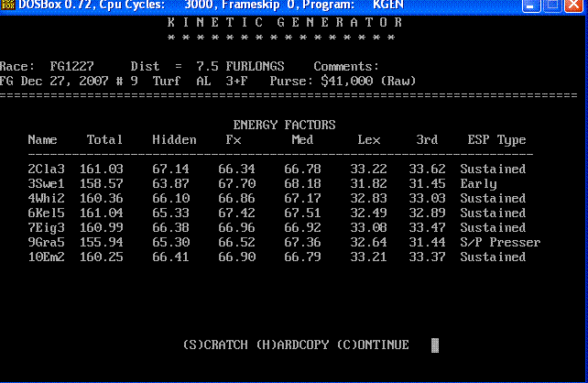The width and height of the screenshot is (588, 383).
Task: Select the (H)ARDCOPY option
Action: click(x=292, y=345)
